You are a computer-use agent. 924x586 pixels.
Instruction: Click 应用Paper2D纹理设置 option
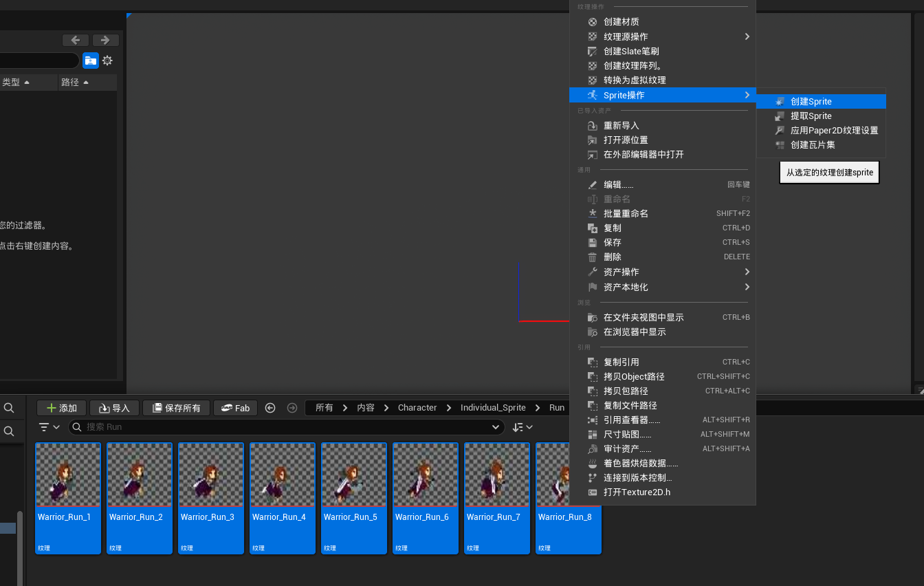click(834, 130)
